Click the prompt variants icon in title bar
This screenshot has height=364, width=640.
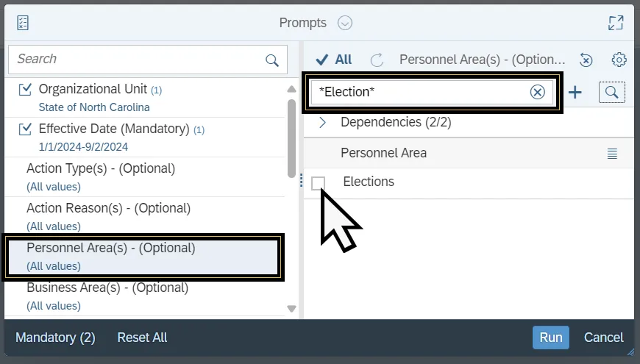coord(23,23)
